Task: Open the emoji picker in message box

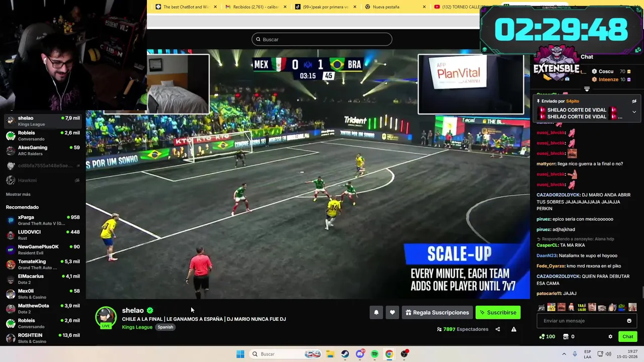Action: (x=629, y=321)
